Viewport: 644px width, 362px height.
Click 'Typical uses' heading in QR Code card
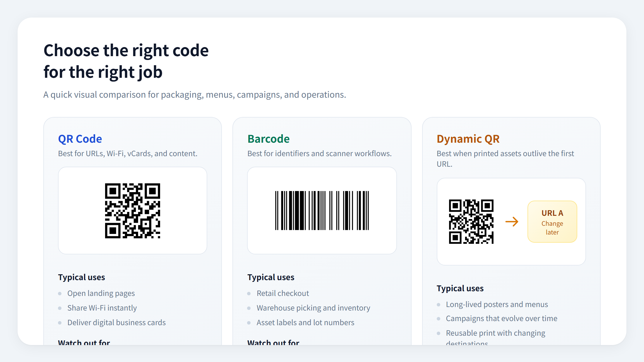(x=81, y=277)
